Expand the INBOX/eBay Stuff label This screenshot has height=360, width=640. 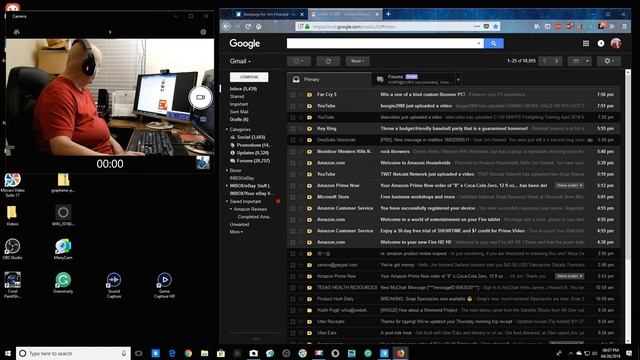pos(227,186)
